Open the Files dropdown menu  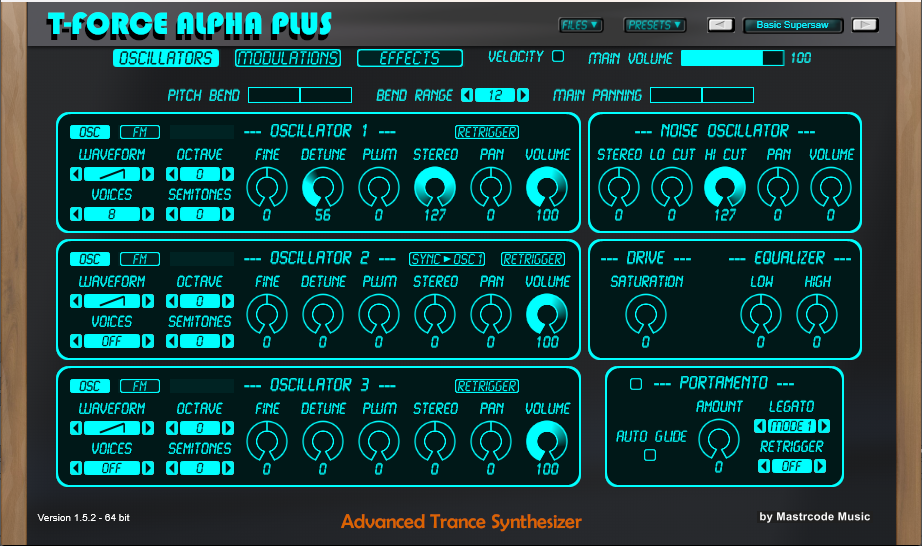tap(580, 25)
